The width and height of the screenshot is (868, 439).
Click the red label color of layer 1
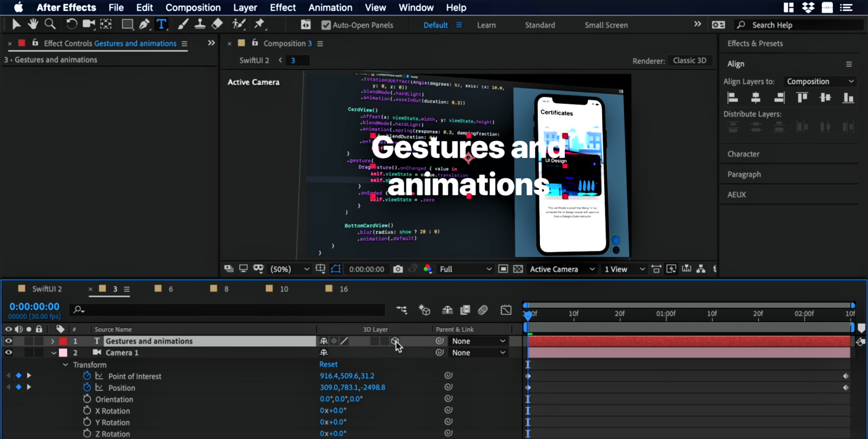63,341
